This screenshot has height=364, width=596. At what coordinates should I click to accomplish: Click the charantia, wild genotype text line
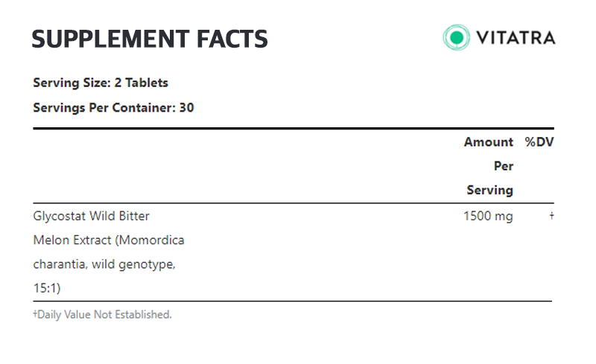pyautogui.click(x=104, y=264)
